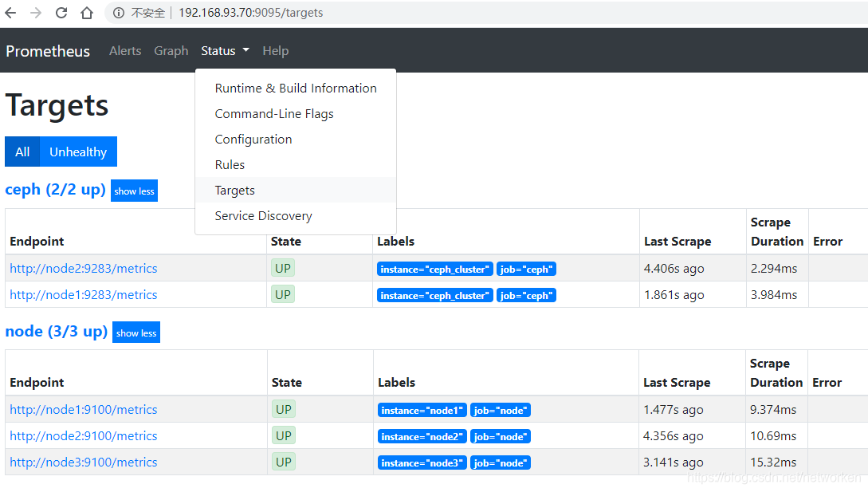Click the 3.984ms scrape duration value
Image resolution: width=868 pixels, height=492 pixels.
[x=774, y=295]
